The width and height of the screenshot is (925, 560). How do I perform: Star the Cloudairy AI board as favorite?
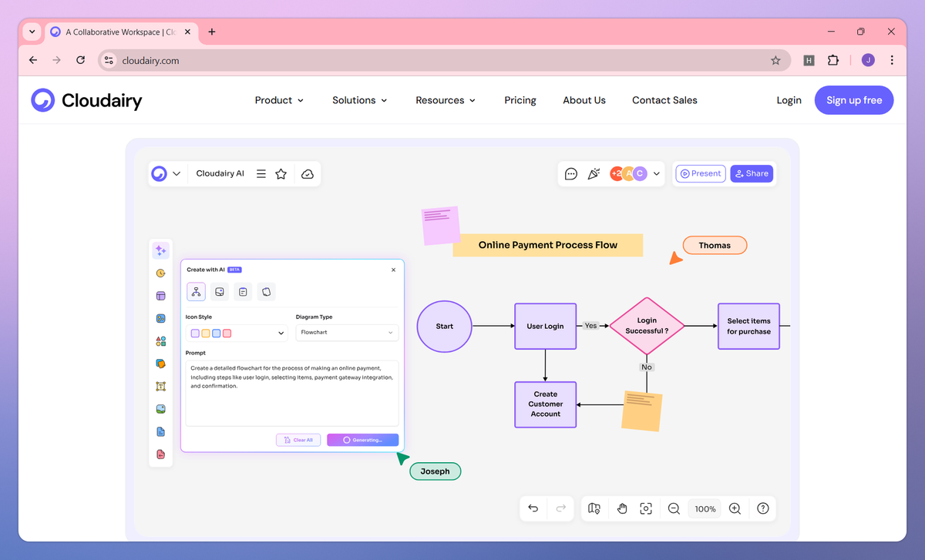[281, 174]
